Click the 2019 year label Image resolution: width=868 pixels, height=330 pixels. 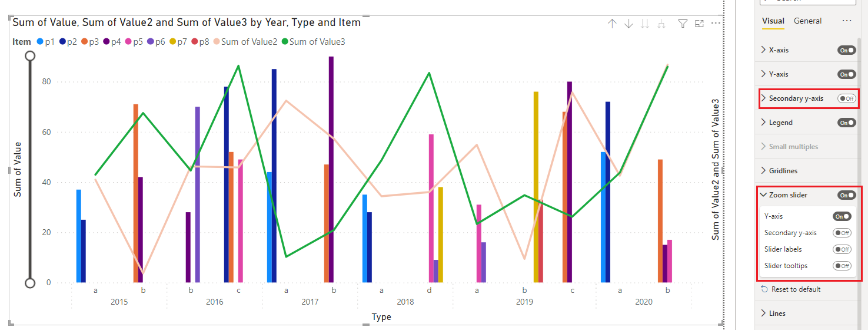pyautogui.click(x=524, y=302)
